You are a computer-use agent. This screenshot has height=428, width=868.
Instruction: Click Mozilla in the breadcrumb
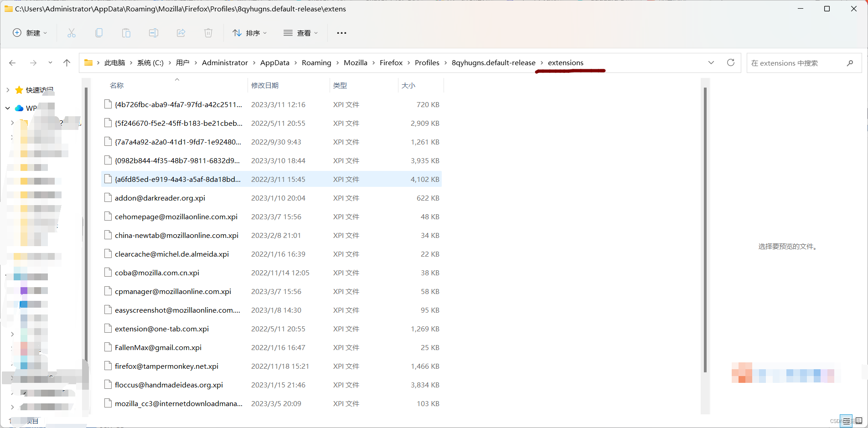[356, 63]
